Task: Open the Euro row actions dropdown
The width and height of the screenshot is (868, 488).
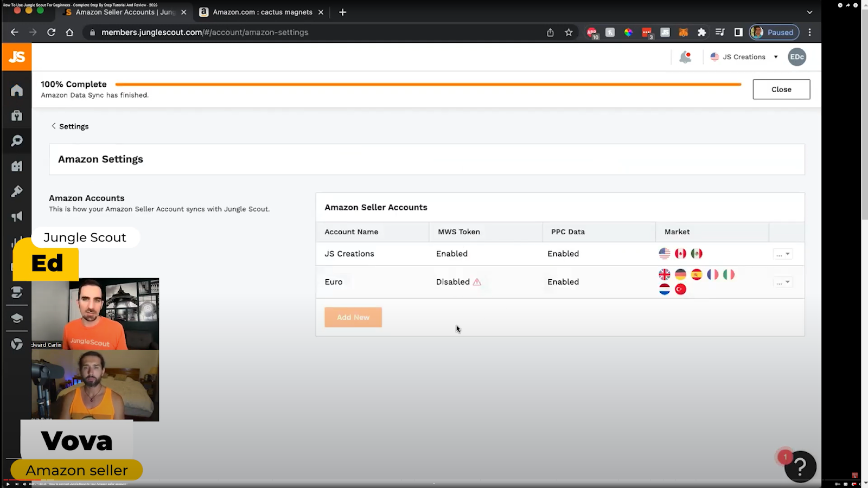Action: pos(783,282)
